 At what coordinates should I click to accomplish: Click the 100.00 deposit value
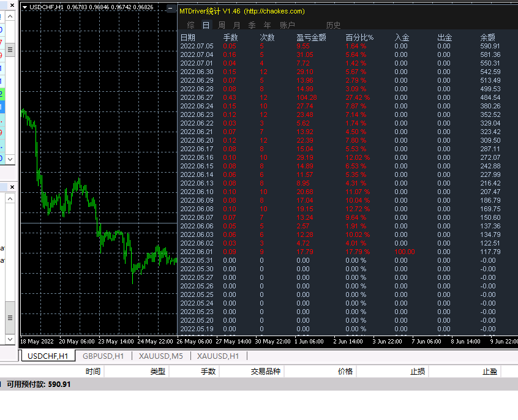[x=404, y=252]
